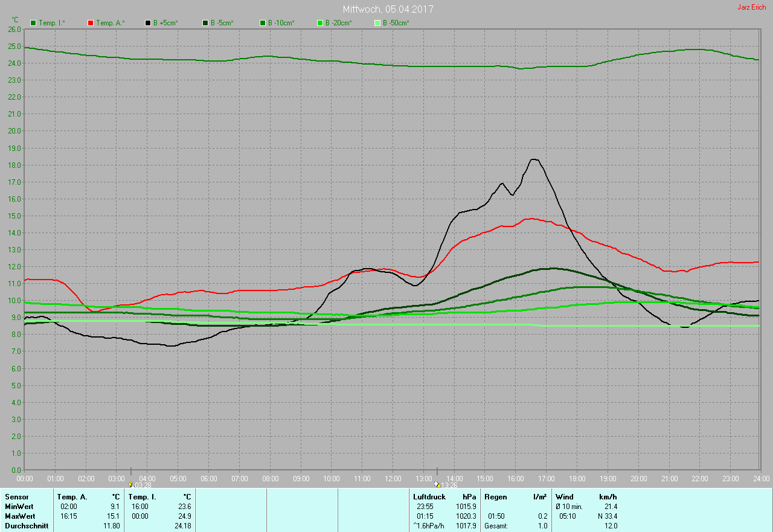Click the 26.0 label on the y-axis
This screenshot has height=532, width=773.
click(14, 29)
